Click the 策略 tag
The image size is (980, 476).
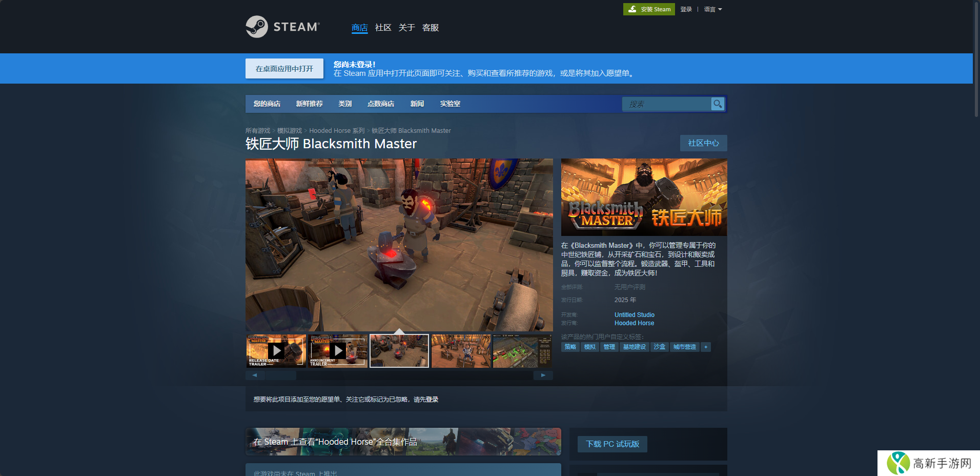coord(570,347)
